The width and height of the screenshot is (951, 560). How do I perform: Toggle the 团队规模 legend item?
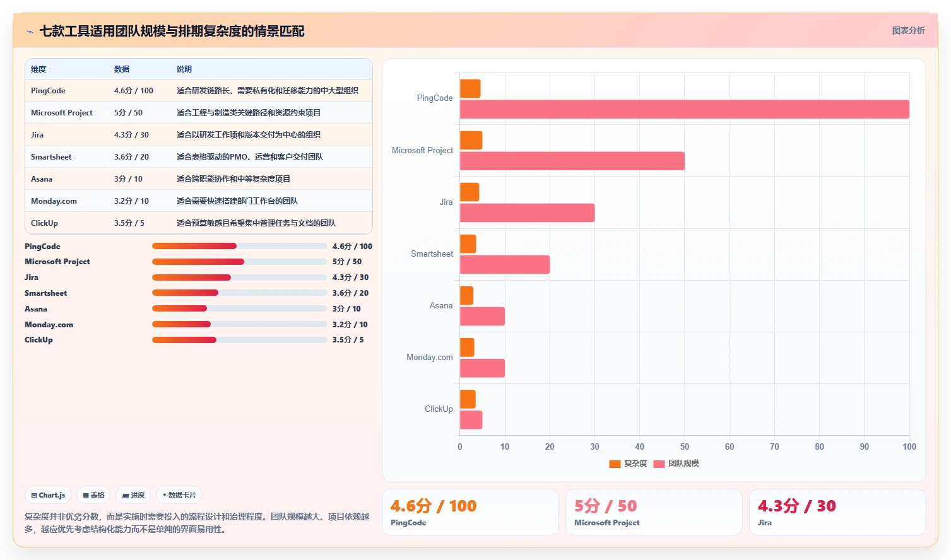tap(676, 464)
